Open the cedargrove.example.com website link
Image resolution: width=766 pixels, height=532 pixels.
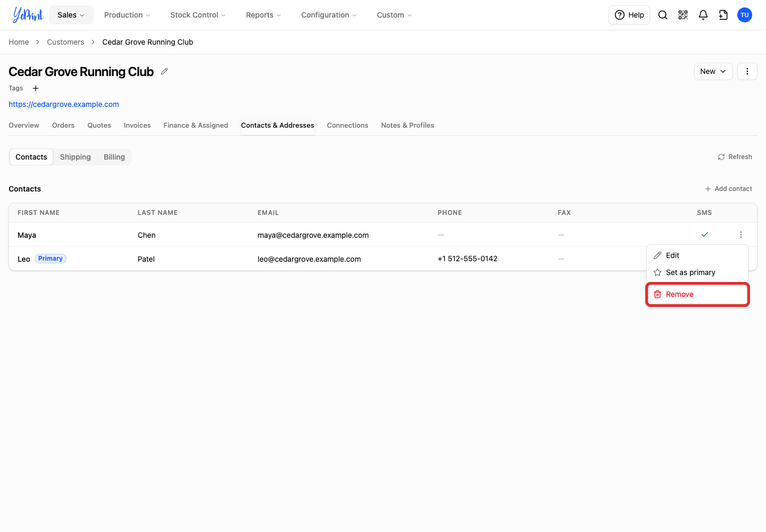click(64, 104)
